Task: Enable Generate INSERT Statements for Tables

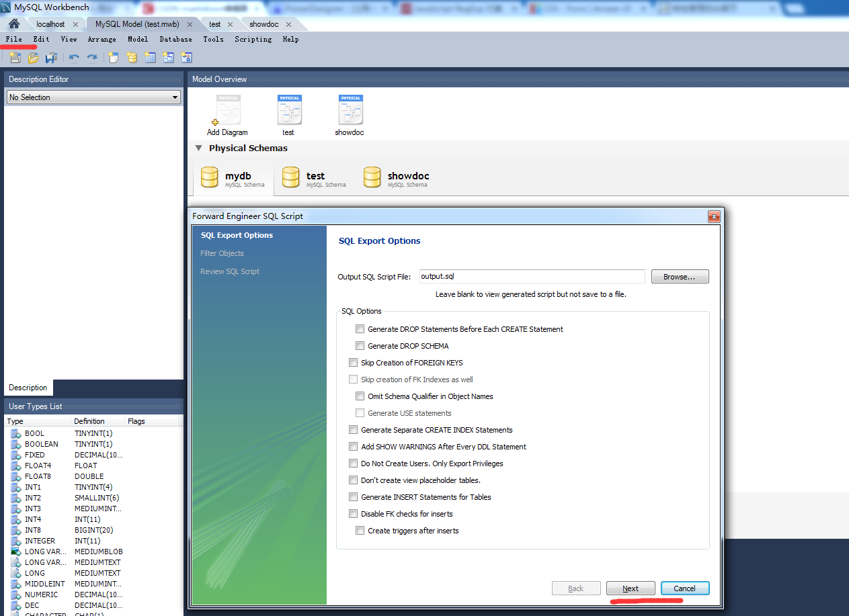Action: (x=354, y=497)
